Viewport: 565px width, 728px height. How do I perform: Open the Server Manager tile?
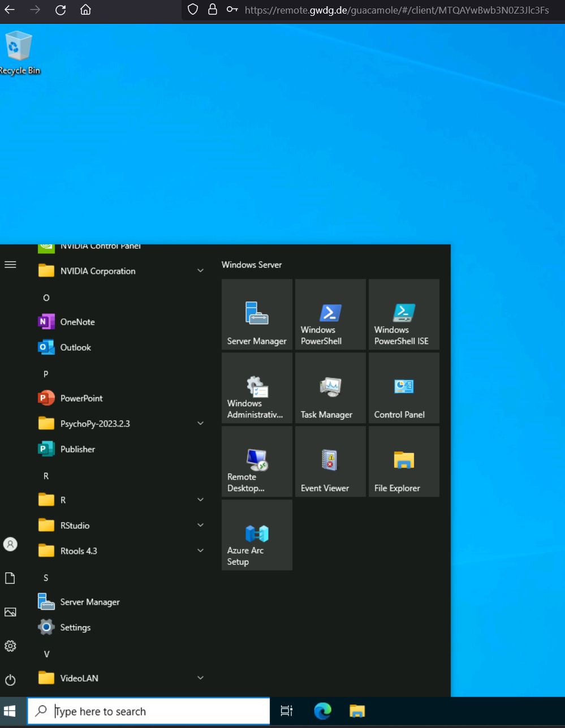(x=257, y=315)
